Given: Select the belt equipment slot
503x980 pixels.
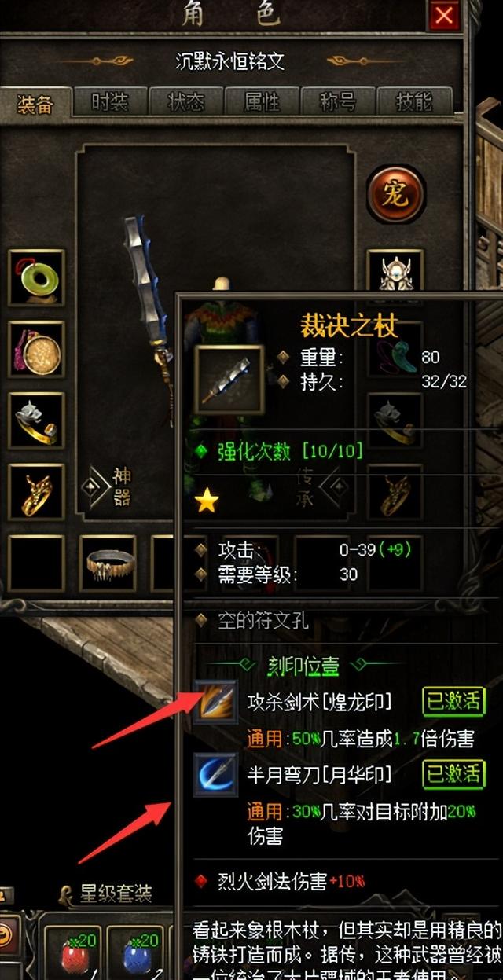Looking at the screenshot, I should click(108, 563).
